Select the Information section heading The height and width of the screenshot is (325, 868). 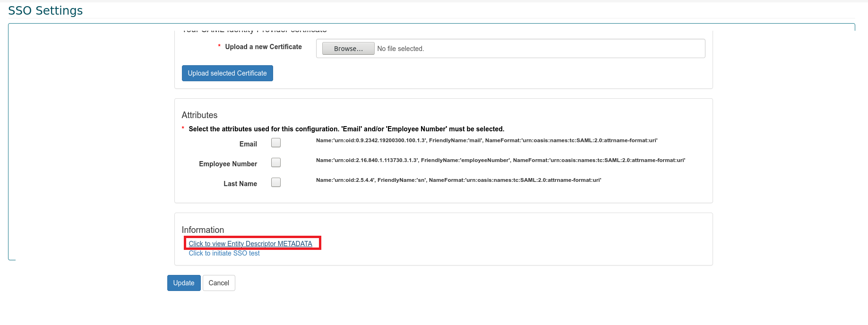tap(203, 230)
